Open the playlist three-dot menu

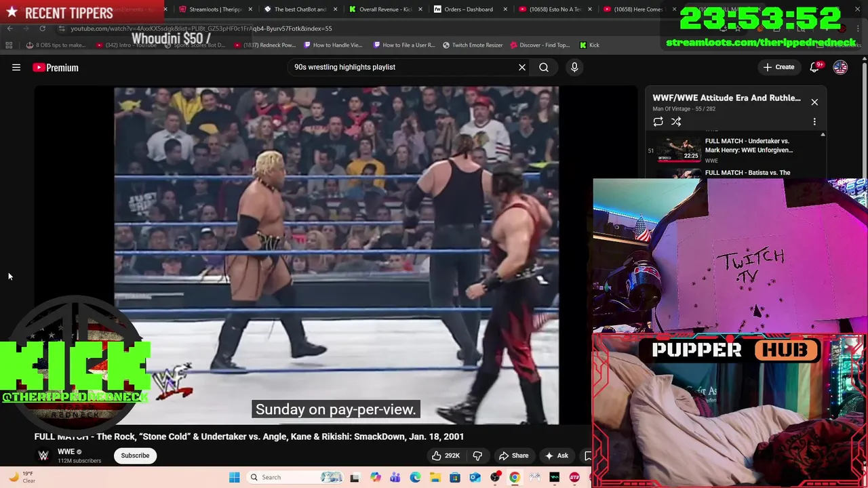coord(814,122)
